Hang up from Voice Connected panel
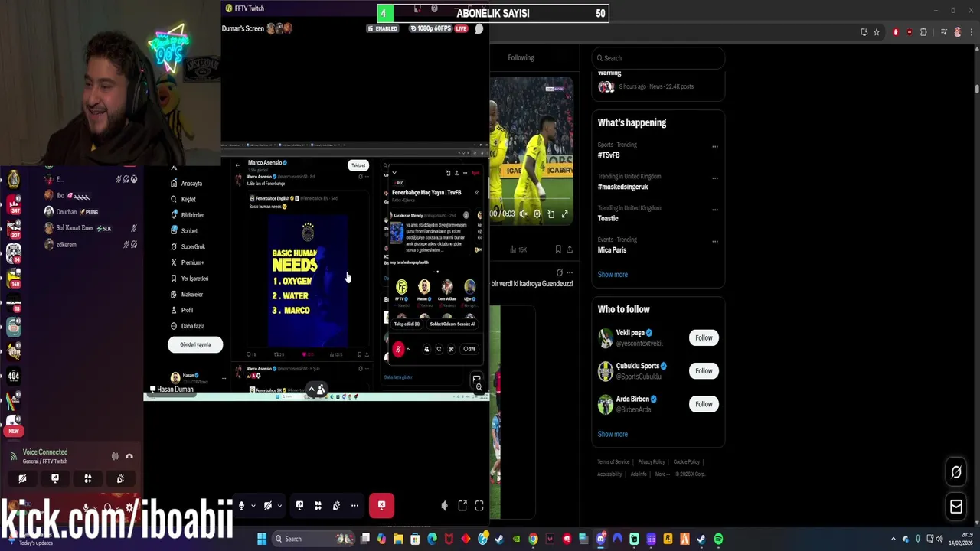980x551 pixels. [x=129, y=457]
